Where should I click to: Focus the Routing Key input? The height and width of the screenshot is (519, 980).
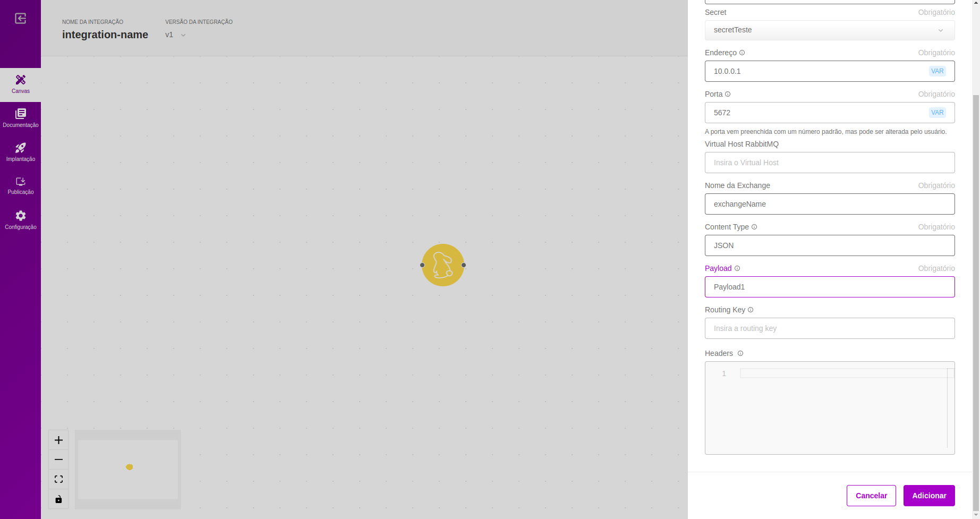[830, 328]
